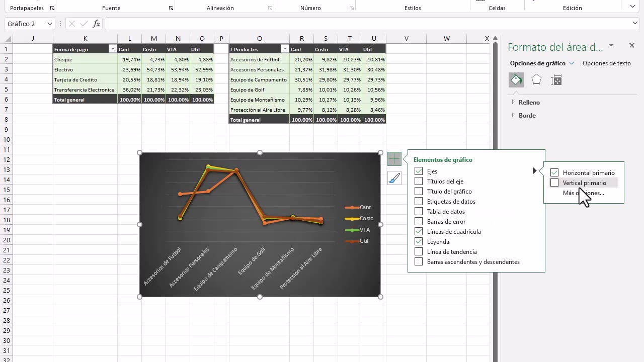Check Vertical primario axis checkbox
The width and height of the screenshot is (644, 362).
coord(554,183)
